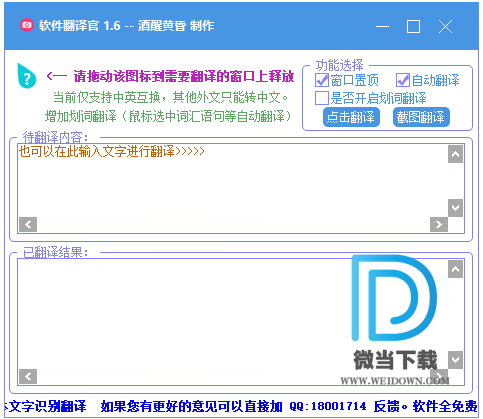Click the QQ:18001714 text in status bar

tap(328, 406)
